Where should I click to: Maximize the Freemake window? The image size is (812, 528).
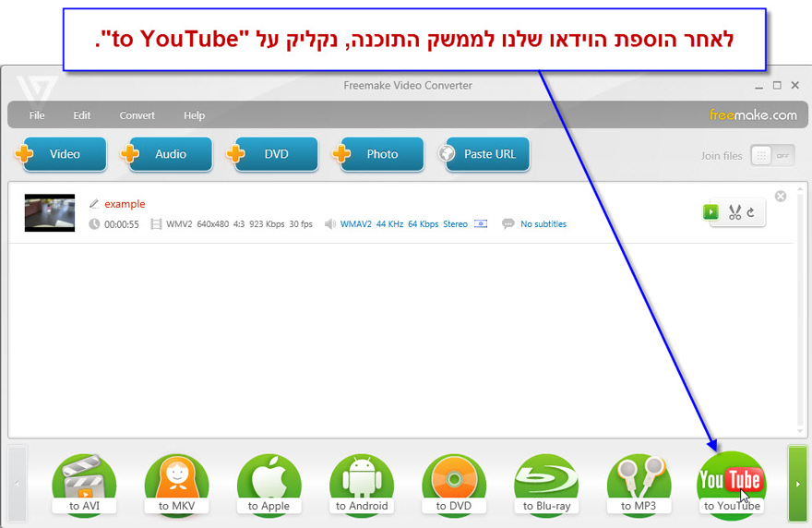777,85
